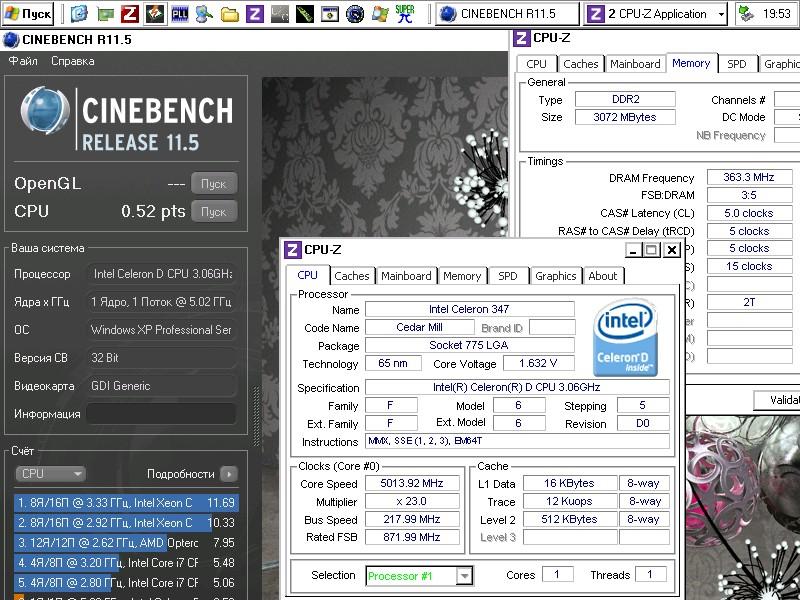Open the Memory tab in front CPU-Z
The height and width of the screenshot is (600, 800).
point(462,276)
